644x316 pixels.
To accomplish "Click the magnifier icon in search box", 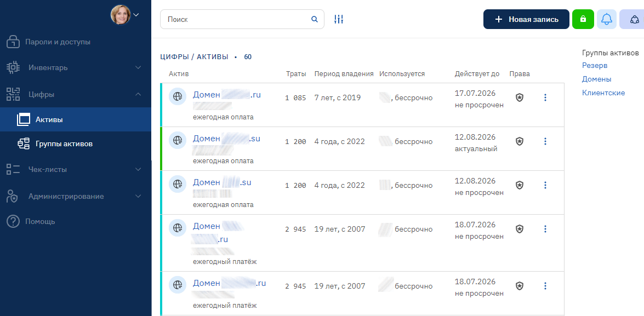I will (x=315, y=19).
